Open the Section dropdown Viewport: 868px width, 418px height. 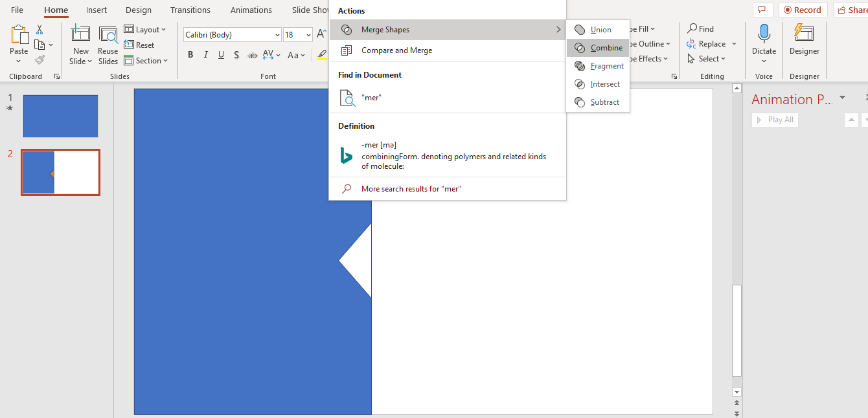click(146, 61)
